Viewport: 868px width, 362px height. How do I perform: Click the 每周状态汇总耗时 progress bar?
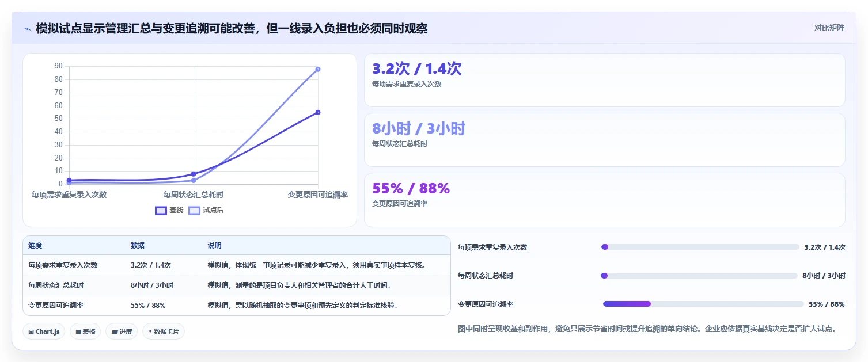click(x=699, y=276)
